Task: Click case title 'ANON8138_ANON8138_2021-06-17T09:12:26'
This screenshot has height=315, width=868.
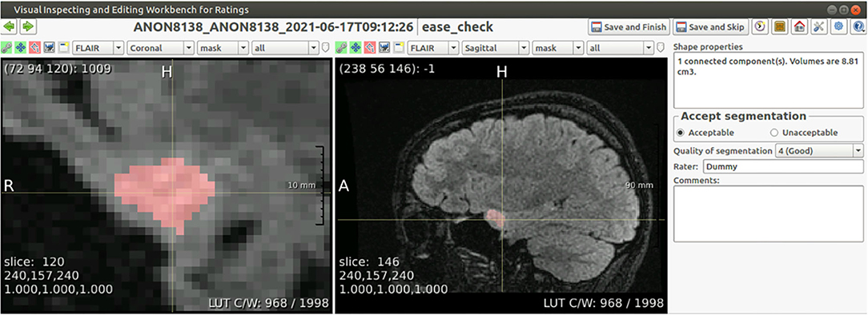Action: (274, 26)
